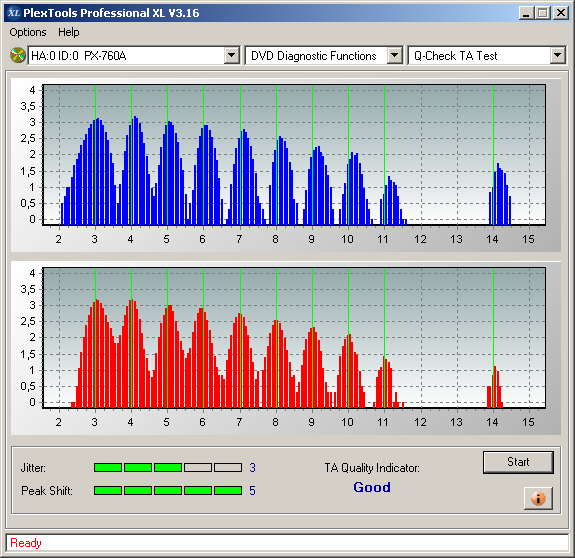Click the Peak Shift score value 5
Image resolution: width=575 pixels, height=558 pixels.
click(252, 491)
